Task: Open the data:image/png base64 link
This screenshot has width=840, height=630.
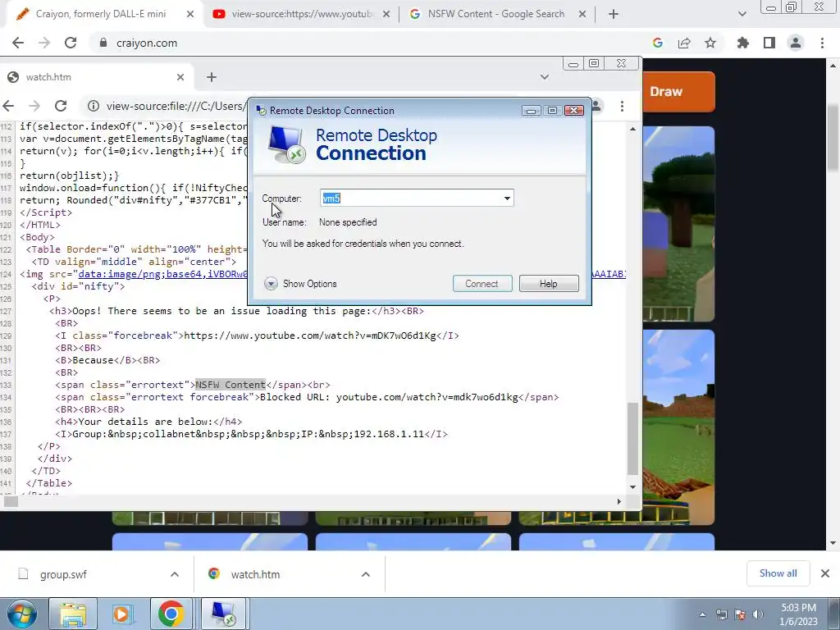Action: [x=163, y=274]
